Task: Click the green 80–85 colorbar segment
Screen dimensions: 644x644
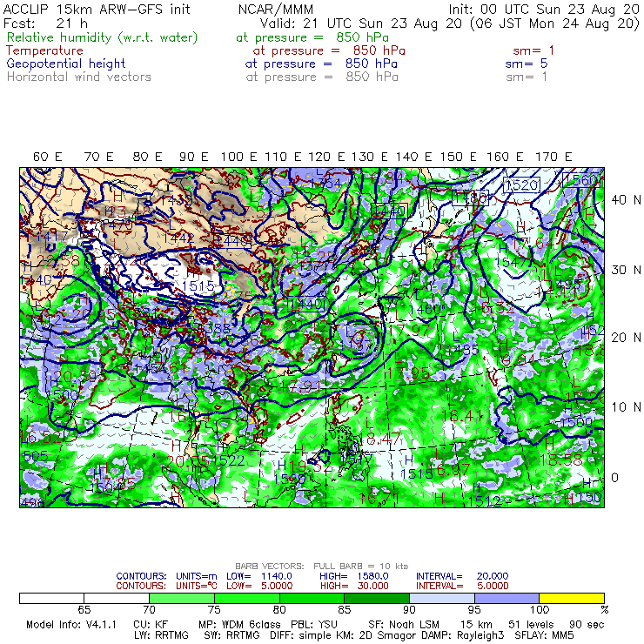Action: pos(312,598)
